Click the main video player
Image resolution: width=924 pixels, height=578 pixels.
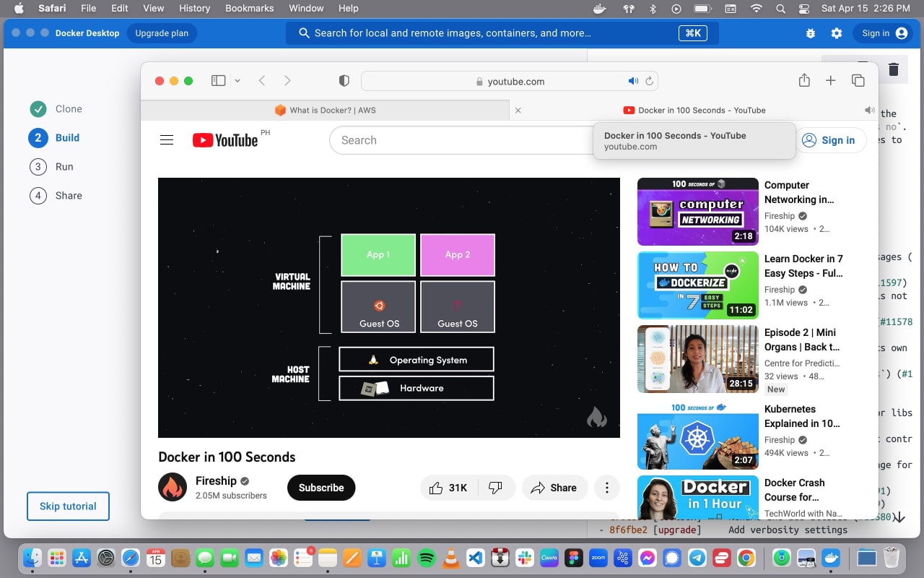point(389,308)
